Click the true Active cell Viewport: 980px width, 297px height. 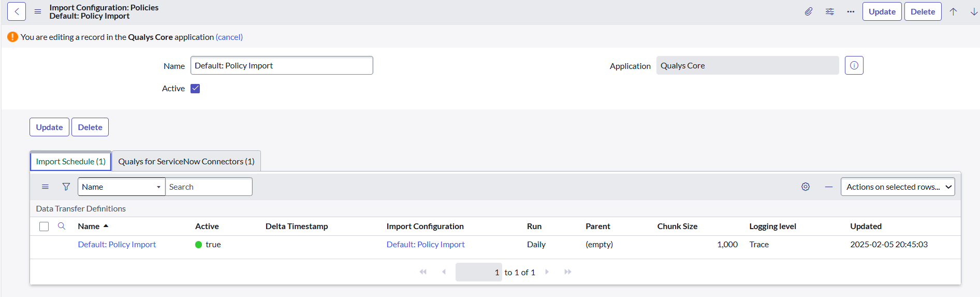(x=208, y=245)
